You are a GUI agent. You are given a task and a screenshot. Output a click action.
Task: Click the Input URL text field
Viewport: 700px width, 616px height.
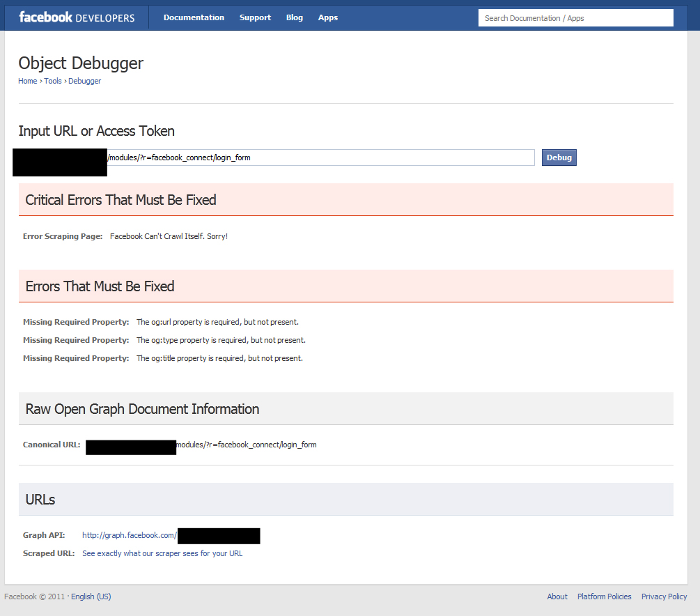pyautogui.click(x=320, y=157)
